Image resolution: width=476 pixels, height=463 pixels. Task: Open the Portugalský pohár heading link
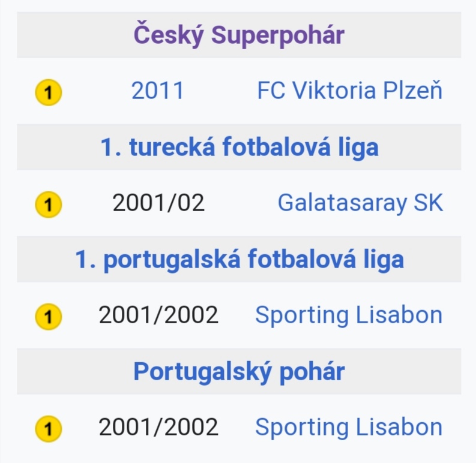click(239, 371)
